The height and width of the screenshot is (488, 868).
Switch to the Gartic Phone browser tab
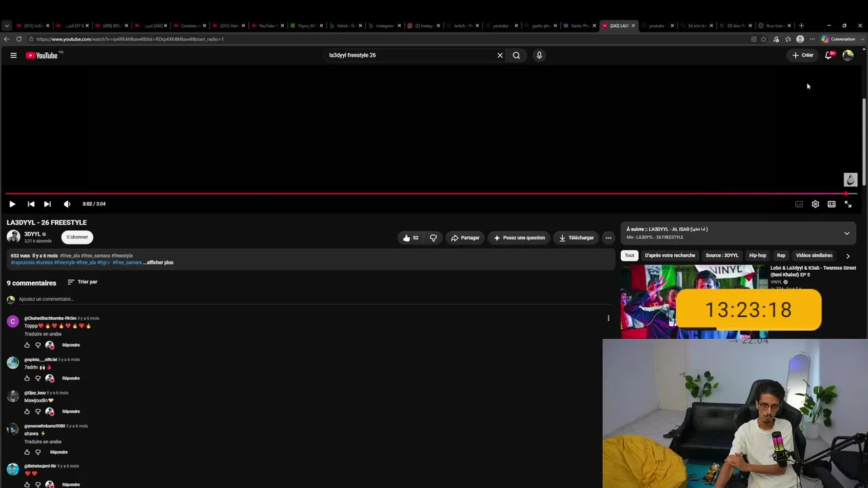coord(580,26)
